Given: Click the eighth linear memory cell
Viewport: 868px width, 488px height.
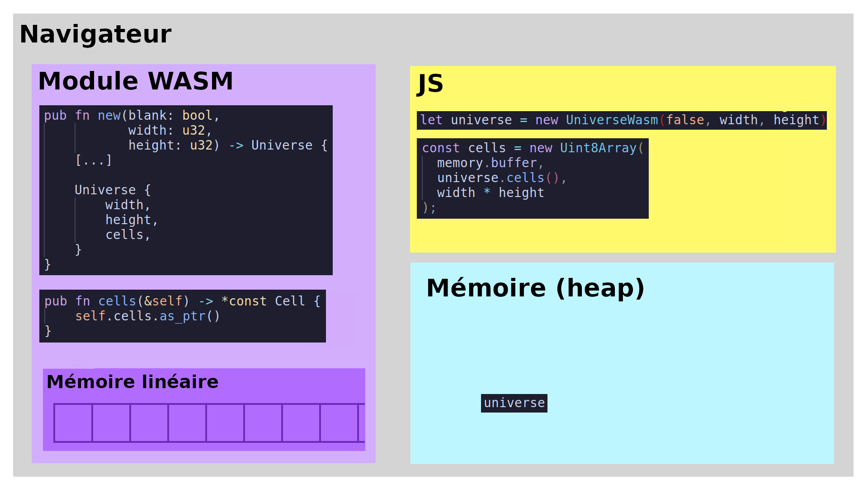Looking at the screenshot, I should coord(339,423).
